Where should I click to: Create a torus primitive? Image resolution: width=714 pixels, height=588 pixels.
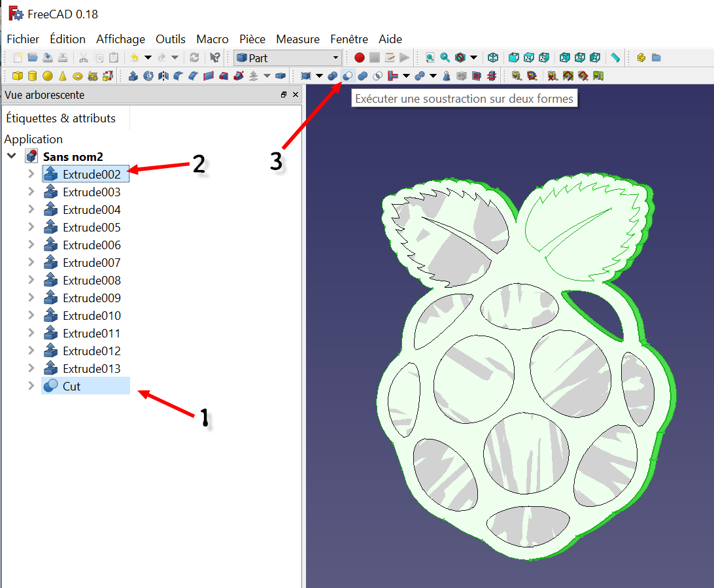click(x=77, y=76)
